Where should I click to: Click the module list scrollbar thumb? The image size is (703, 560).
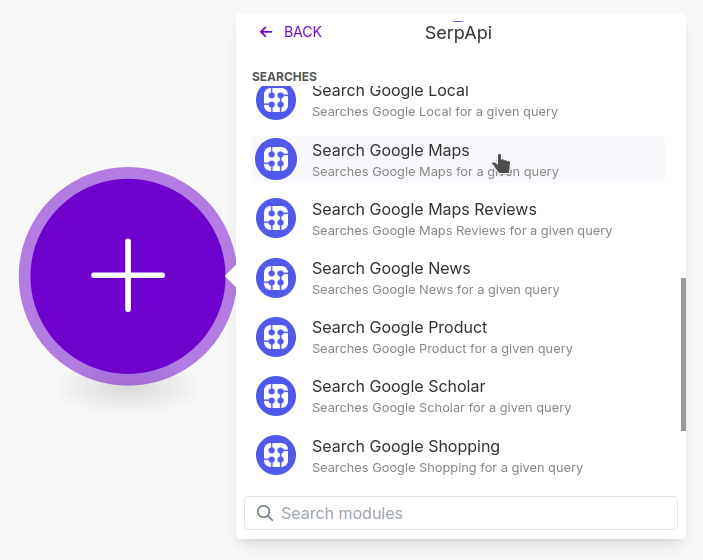683,354
